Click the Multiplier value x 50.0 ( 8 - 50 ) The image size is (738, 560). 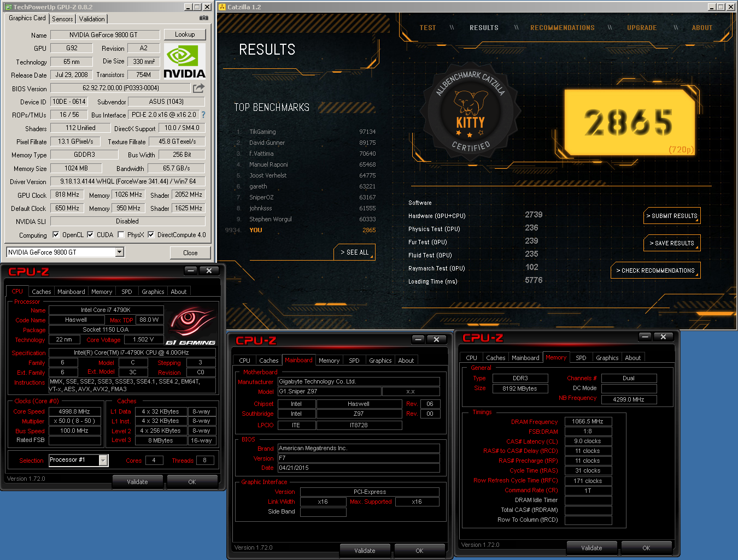click(x=74, y=421)
